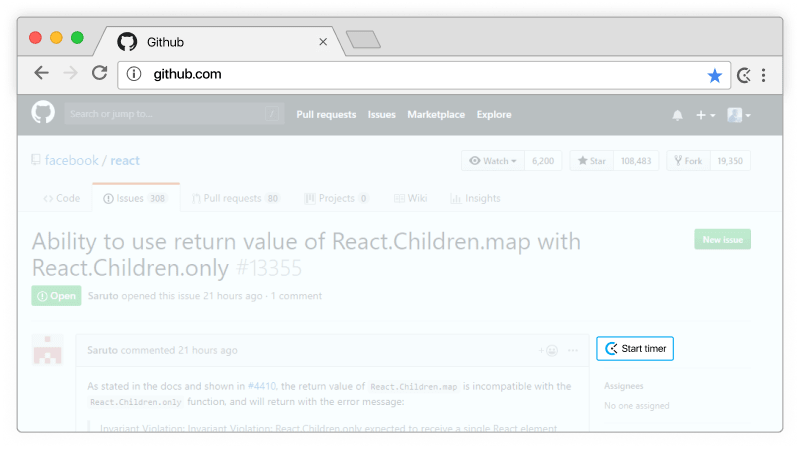Image resolution: width=800 pixels, height=449 pixels.
Task: Click the repository book icon beside facebook
Action: point(36,160)
